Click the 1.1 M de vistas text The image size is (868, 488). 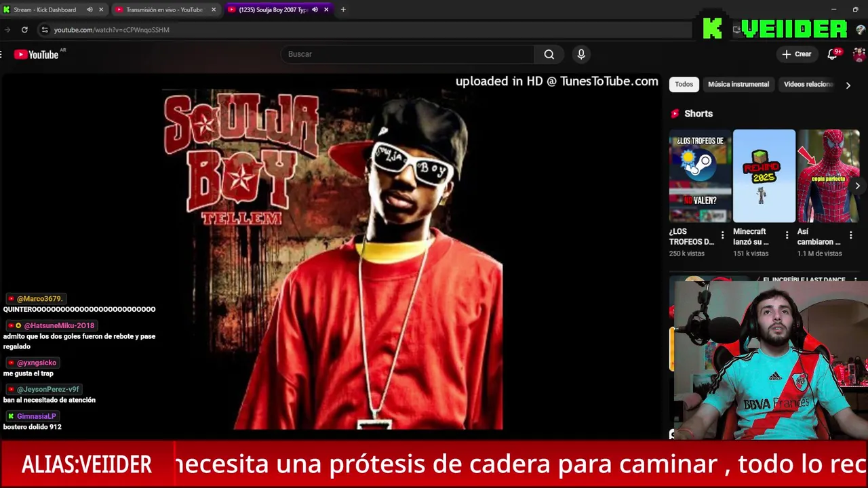820,253
